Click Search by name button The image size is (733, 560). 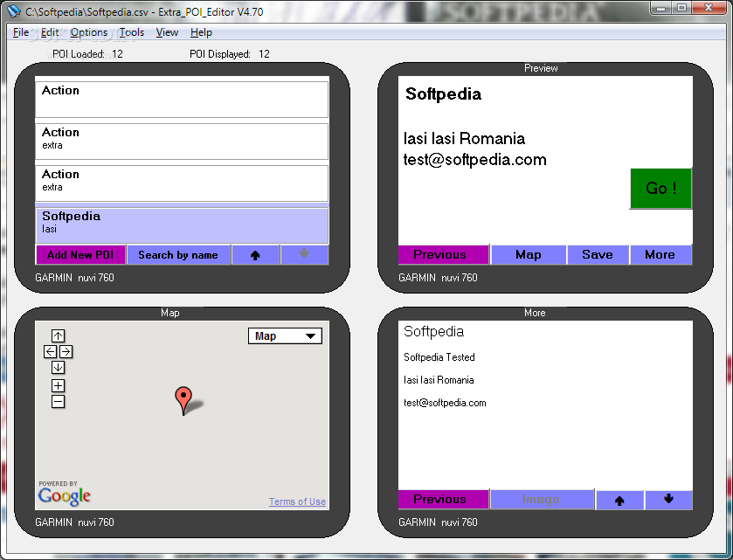point(178,255)
